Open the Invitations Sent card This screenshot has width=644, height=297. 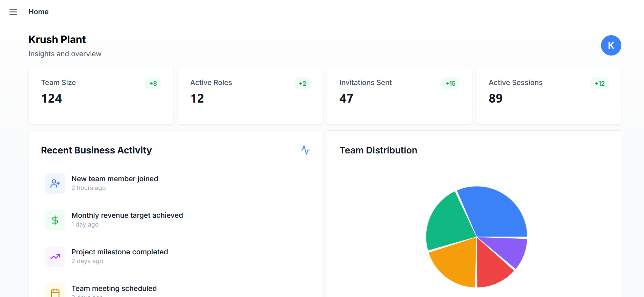399,96
